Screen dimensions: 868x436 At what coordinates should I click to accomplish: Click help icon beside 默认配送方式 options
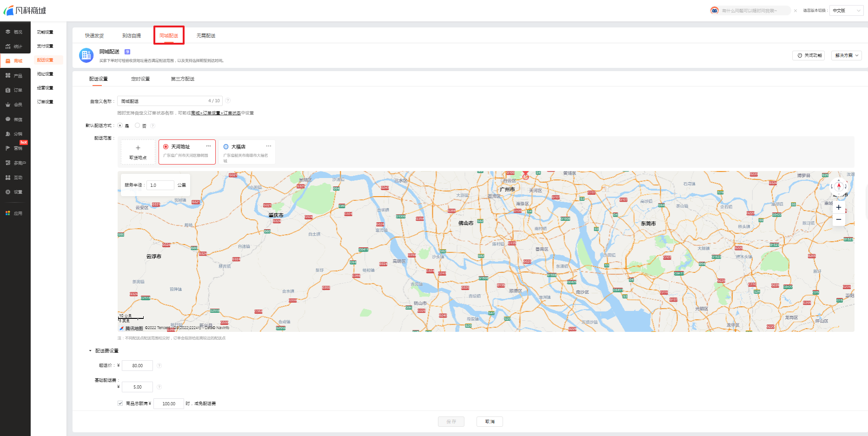(x=152, y=126)
